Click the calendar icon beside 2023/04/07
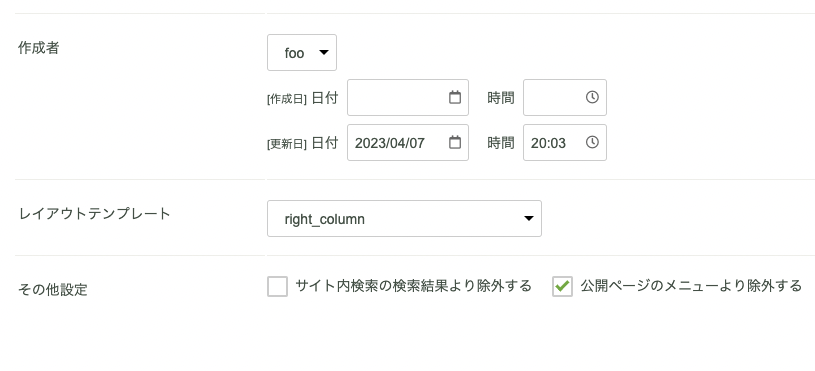The image size is (815, 371). pyautogui.click(x=455, y=142)
